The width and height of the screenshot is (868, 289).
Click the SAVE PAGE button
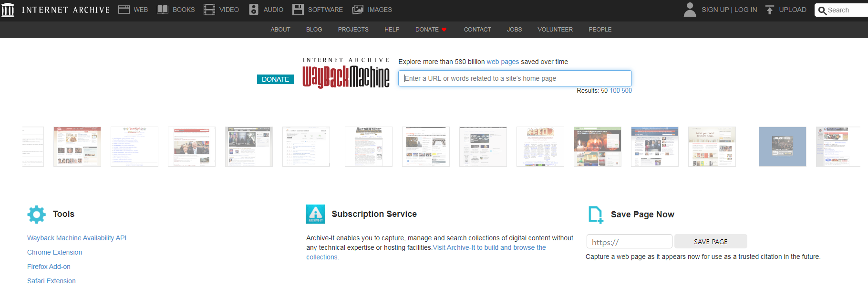coord(711,242)
